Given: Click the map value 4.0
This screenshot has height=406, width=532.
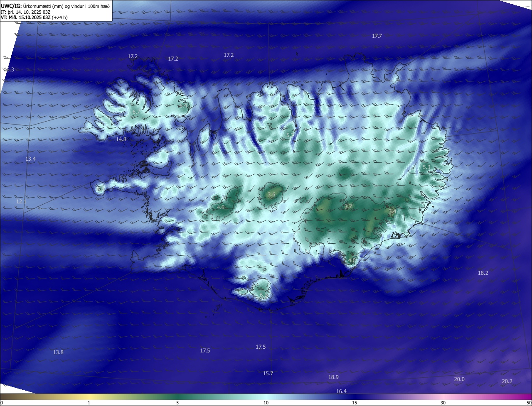Looking at the screenshot, I should tap(352, 261).
